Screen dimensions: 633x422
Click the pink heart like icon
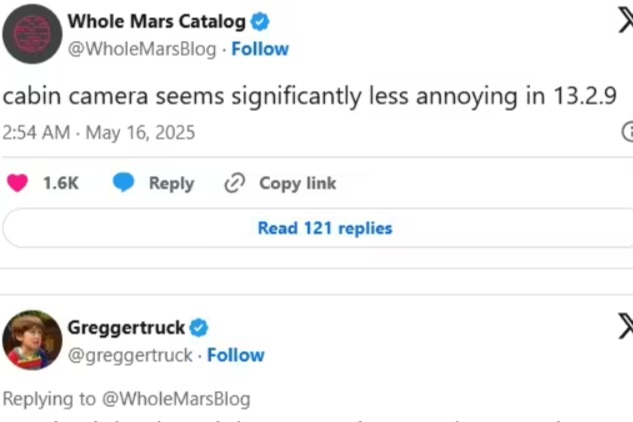pos(17,183)
